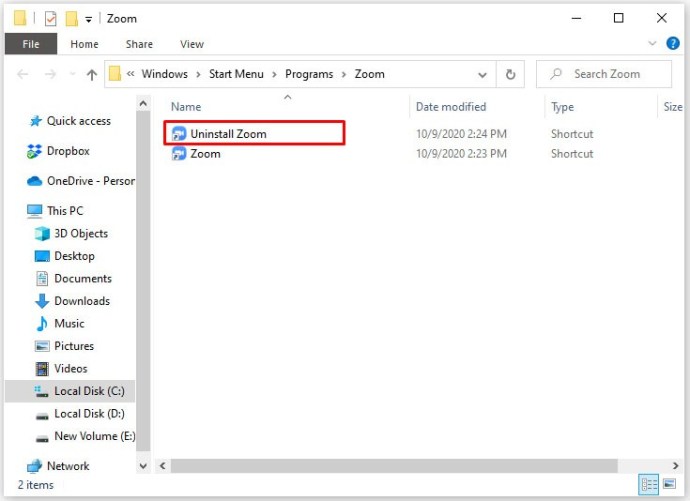690x501 pixels.
Task: Switch to the large thumbnails view layout
Action: 669,484
